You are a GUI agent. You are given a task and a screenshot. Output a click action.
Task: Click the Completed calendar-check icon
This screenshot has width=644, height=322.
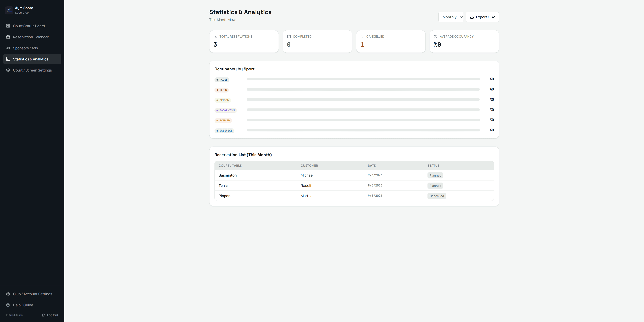(x=289, y=37)
